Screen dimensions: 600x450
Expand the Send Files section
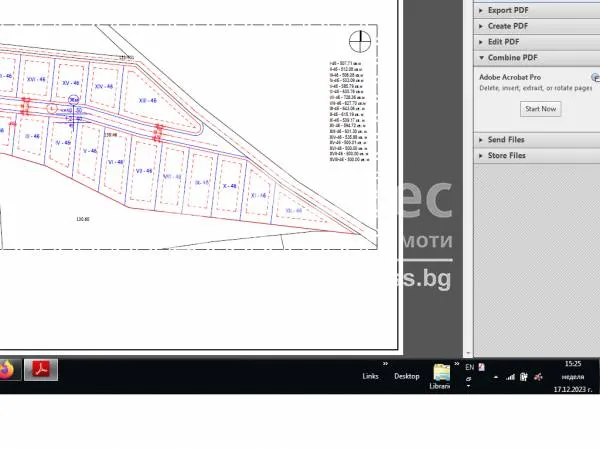pyautogui.click(x=506, y=140)
